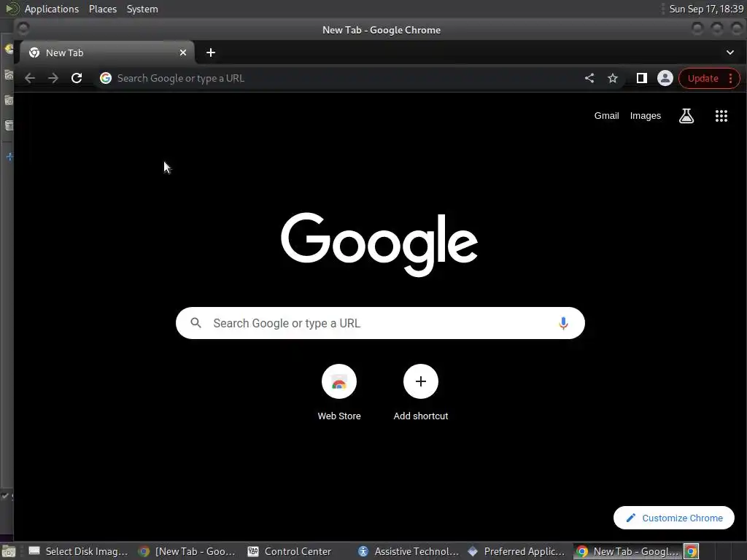Image resolution: width=747 pixels, height=560 pixels.
Task: Click the Chrome icon at the taskbar's right end
Action: [x=692, y=551]
